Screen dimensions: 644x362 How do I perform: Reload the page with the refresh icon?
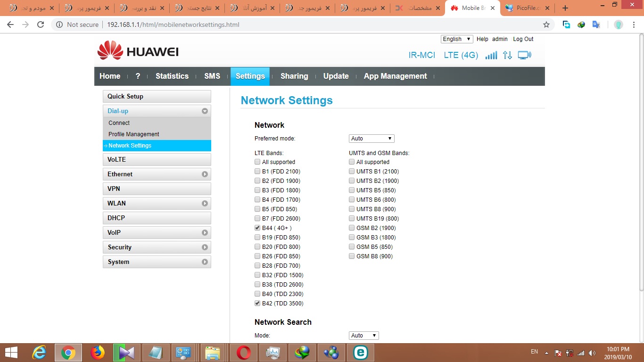point(41,25)
